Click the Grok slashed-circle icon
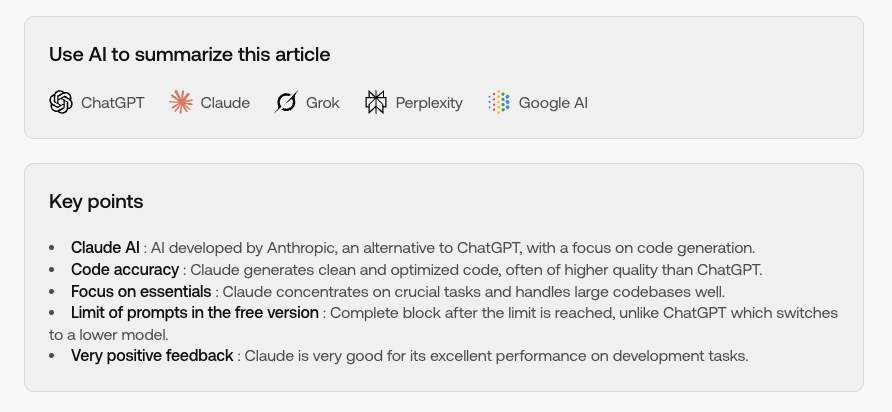 (x=286, y=102)
